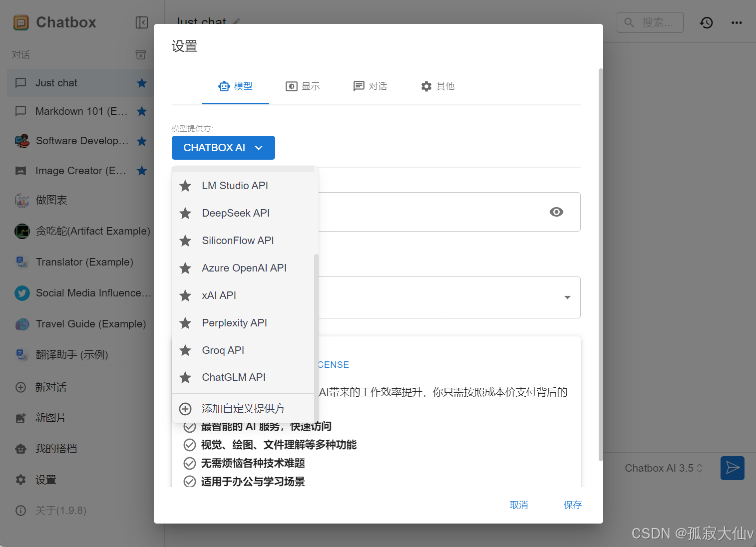Click the archive conversations icon beside 对话

coord(141,55)
